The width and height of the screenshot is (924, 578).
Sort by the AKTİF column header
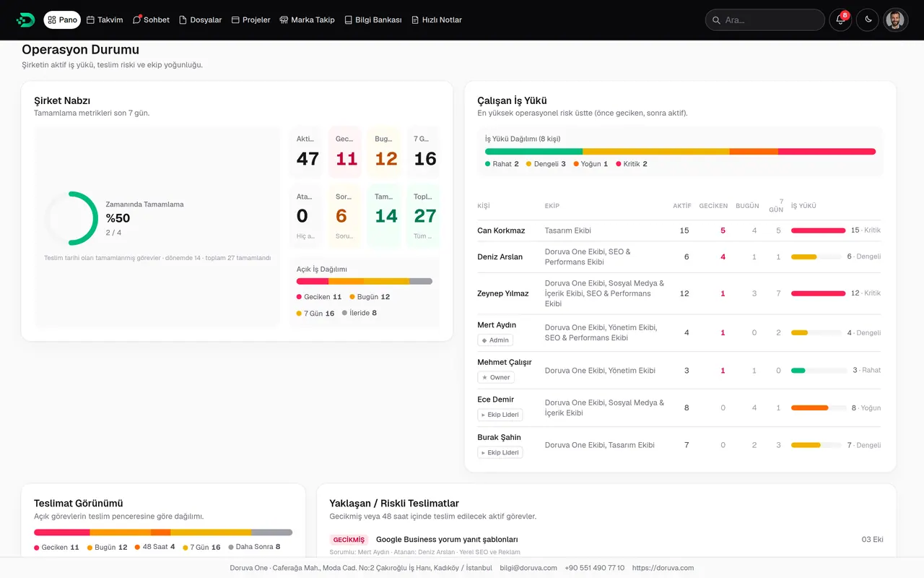682,206
